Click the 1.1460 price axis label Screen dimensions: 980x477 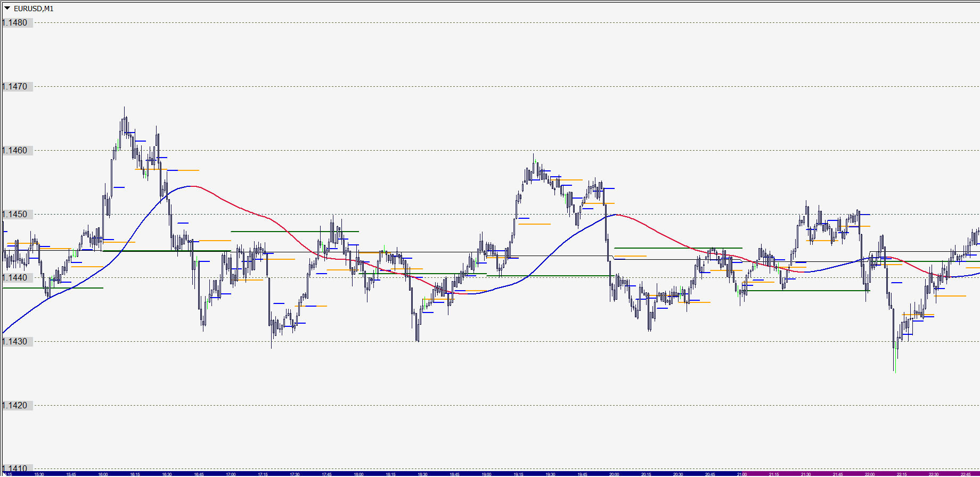15,150
